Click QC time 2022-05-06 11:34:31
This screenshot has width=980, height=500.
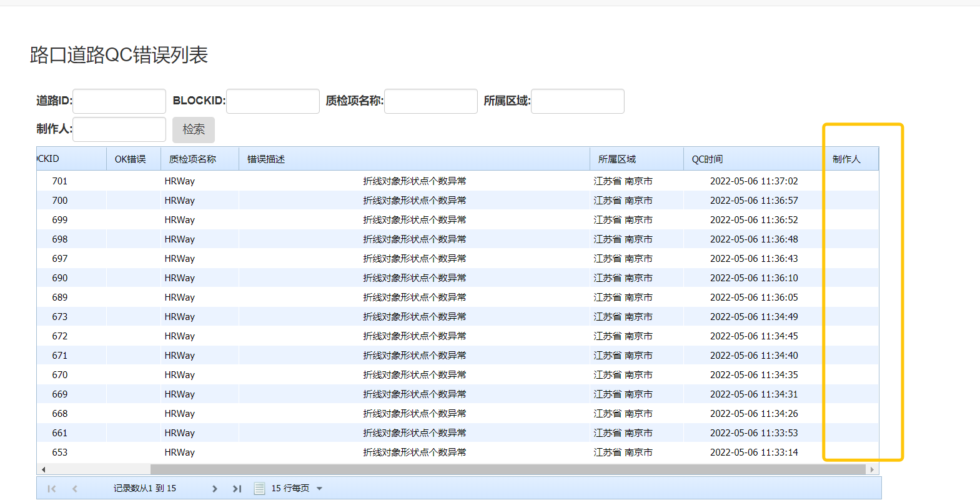[754, 394]
